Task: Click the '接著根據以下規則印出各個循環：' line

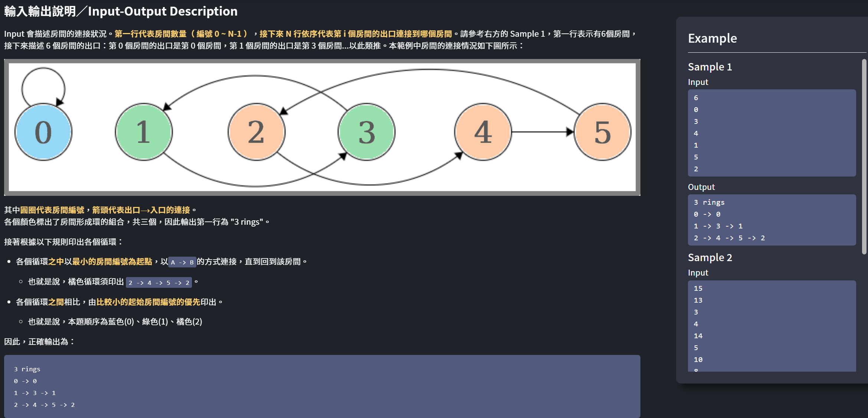Action: [63, 242]
